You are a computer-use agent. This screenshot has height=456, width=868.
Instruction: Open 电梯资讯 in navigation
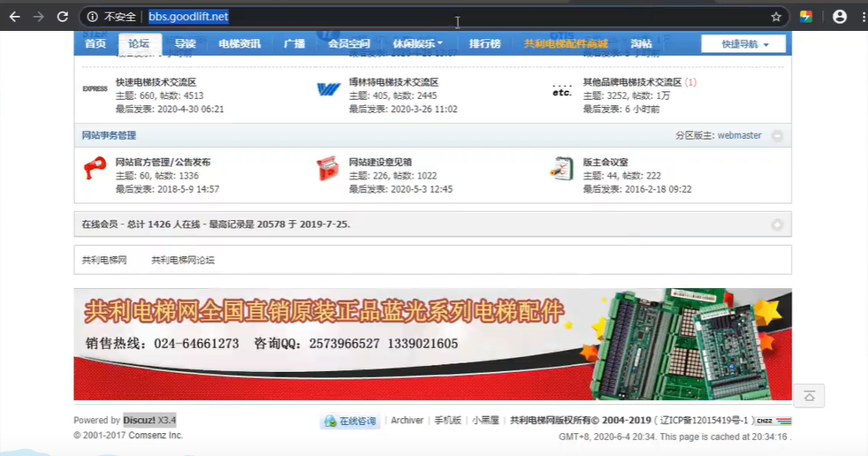click(x=240, y=43)
